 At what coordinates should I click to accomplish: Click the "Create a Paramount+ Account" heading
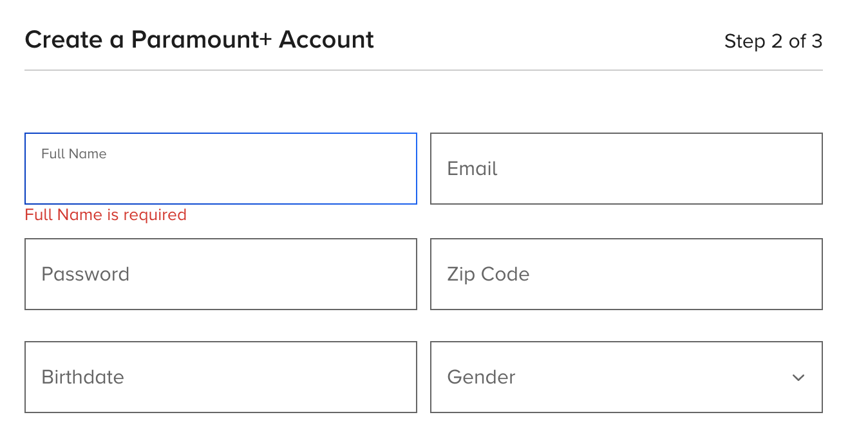pos(199,40)
